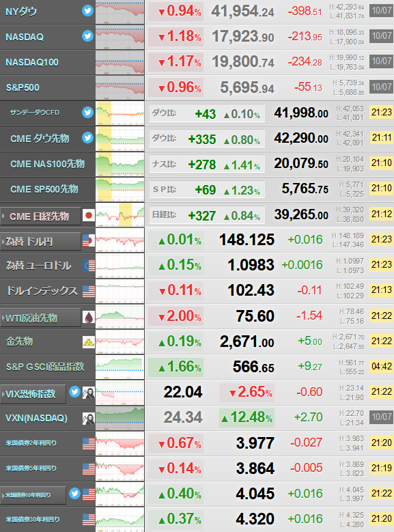
Task: Click the EU flag icon for 為替 ユーロドル
Action: click(x=89, y=266)
